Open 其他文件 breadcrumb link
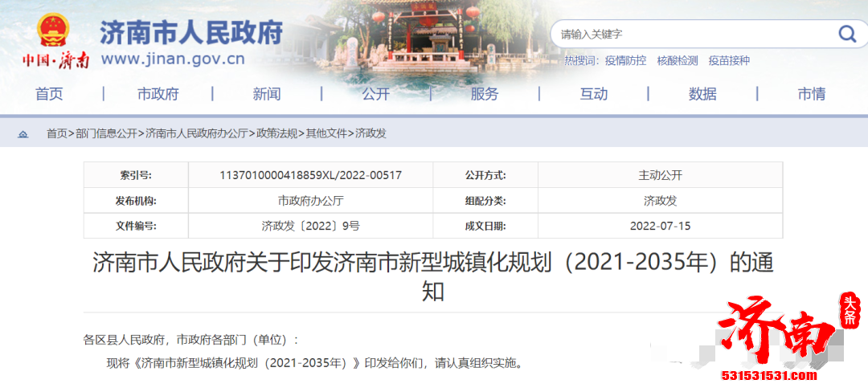Image resolution: width=868 pixels, height=388 pixels. click(x=326, y=134)
